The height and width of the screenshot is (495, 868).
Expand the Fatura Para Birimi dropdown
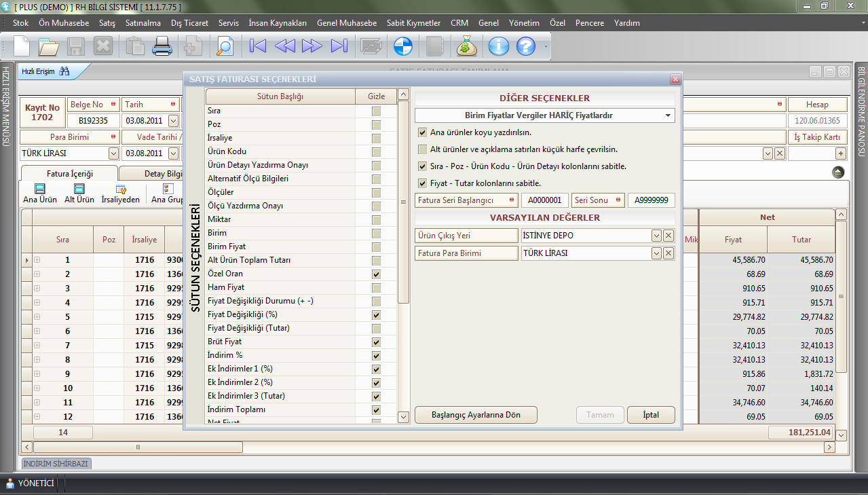click(x=656, y=253)
